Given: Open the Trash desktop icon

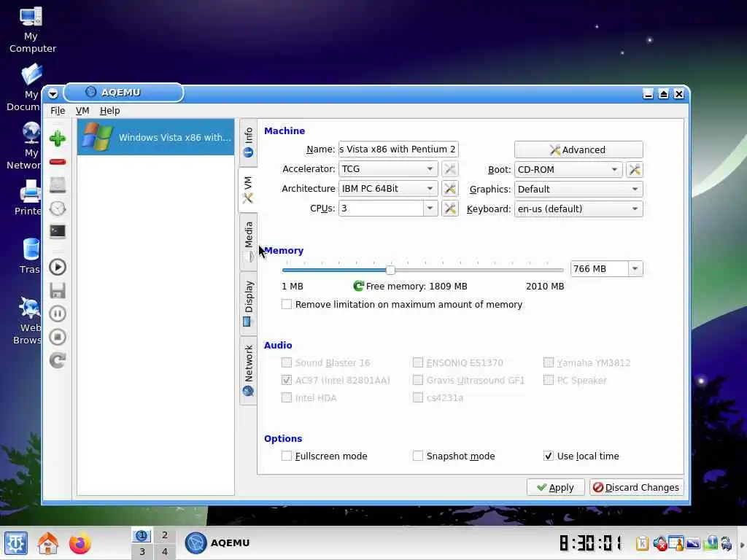Looking at the screenshot, I should tap(31, 256).
